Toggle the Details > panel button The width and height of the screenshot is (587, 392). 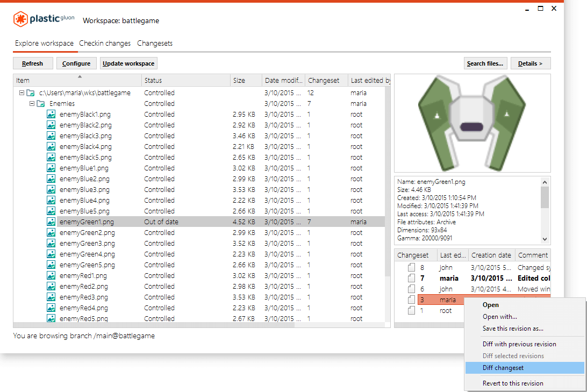tap(531, 63)
